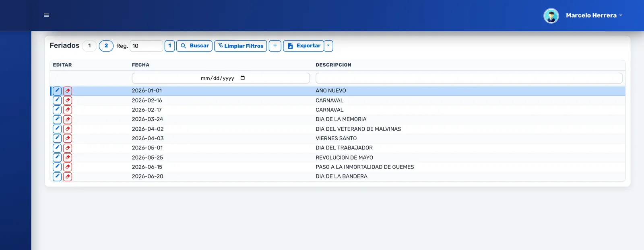The height and width of the screenshot is (250, 644).
Task: Delete the DIA DEL VETERANO DE MALVINAS row
Action: (x=68, y=129)
